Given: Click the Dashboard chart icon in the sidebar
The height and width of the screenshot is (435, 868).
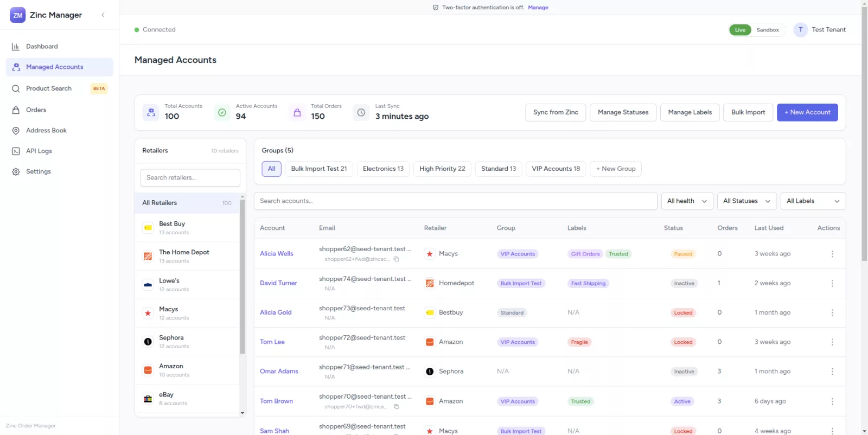Looking at the screenshot, I should pos(16,47).
